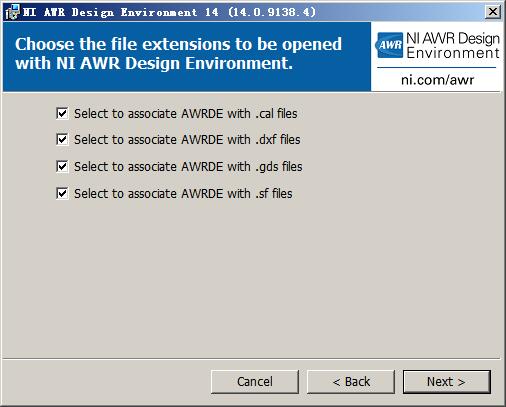
Task: Toggle the .sf files association checkbox
Action: click(x=62, y=193)
